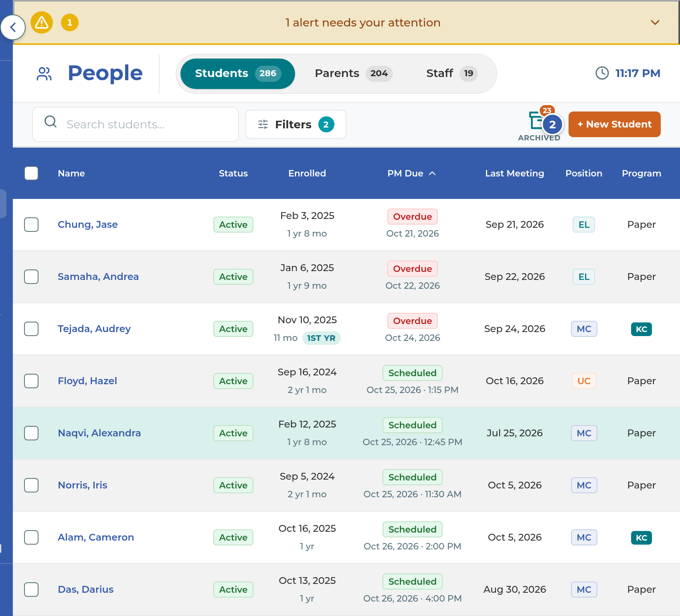680x616 pixels.
Task: Select the checkbox for Naqvi, Alexandra
Action: point(31,433)
